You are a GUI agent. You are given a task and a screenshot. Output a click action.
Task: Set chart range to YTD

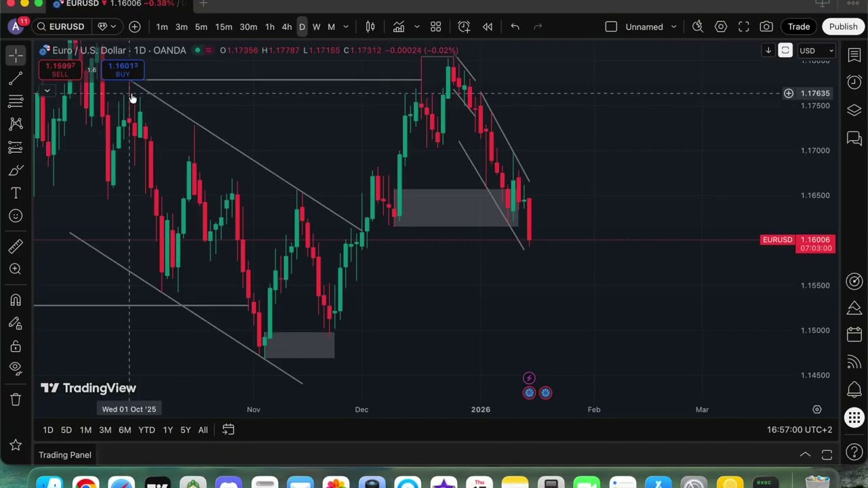146,430
